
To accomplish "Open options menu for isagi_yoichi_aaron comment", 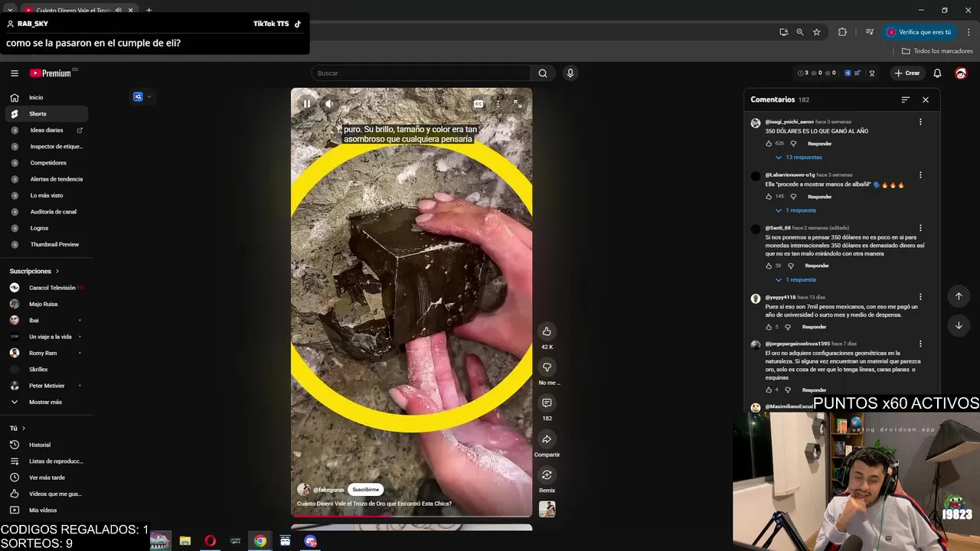I will click(920, 122).
